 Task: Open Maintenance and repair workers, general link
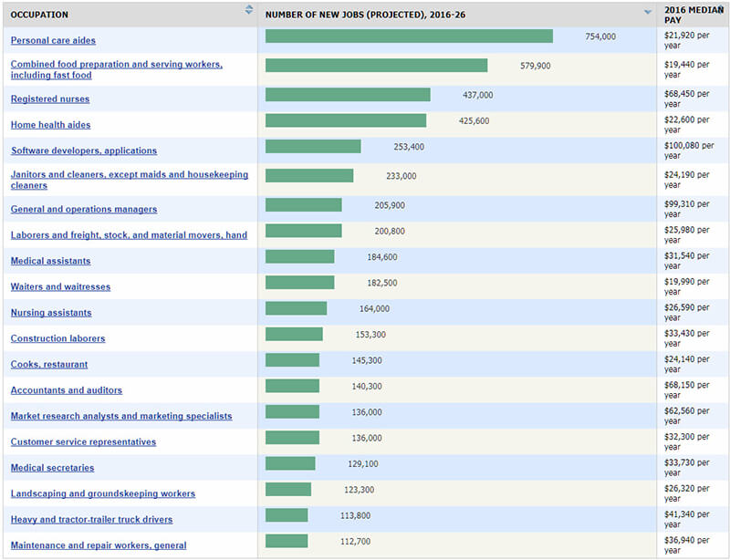99,545
